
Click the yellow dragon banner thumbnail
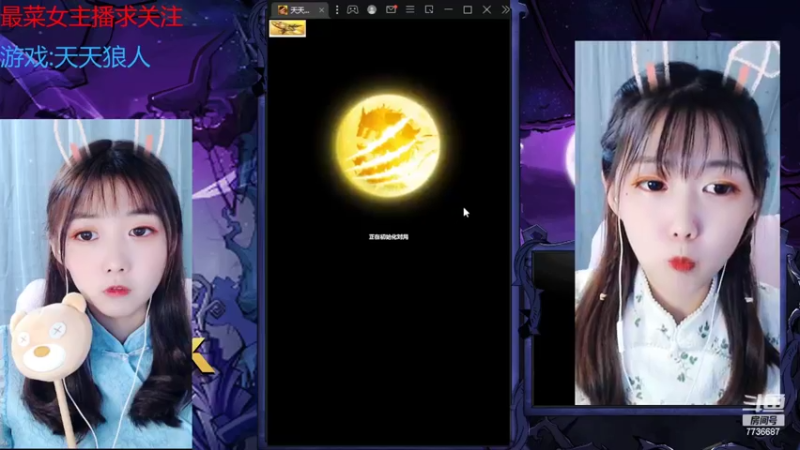point(287,28)
